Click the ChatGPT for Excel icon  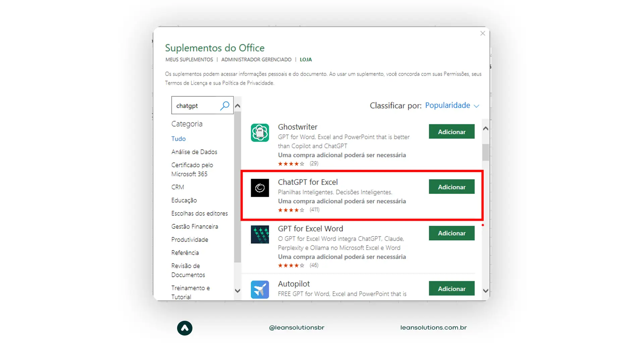[260, 188]
